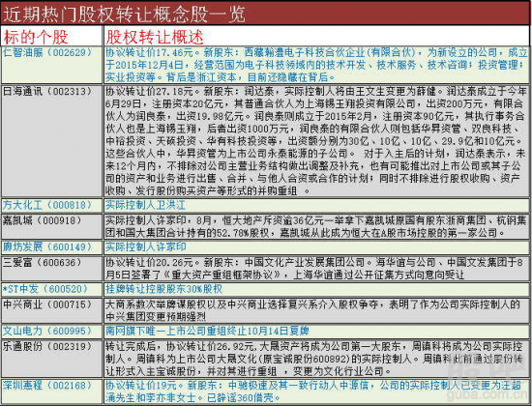Click the guba.com.cn watermark

[488, 394]
